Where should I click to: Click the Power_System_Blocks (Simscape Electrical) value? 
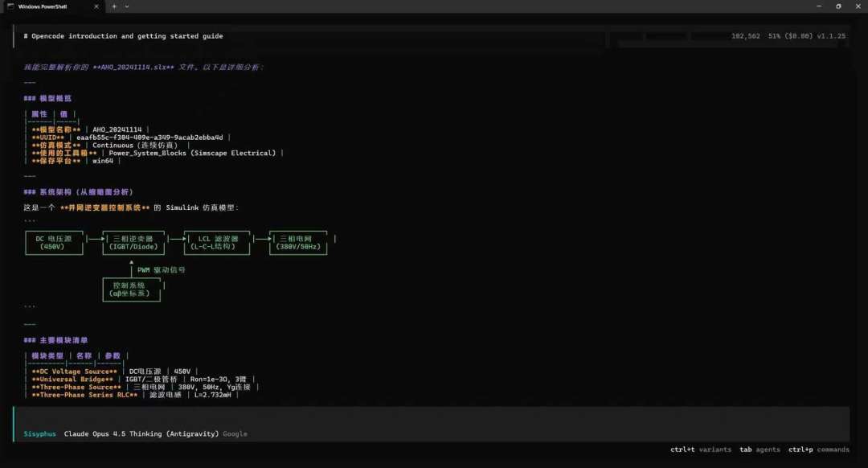(192, 153)
